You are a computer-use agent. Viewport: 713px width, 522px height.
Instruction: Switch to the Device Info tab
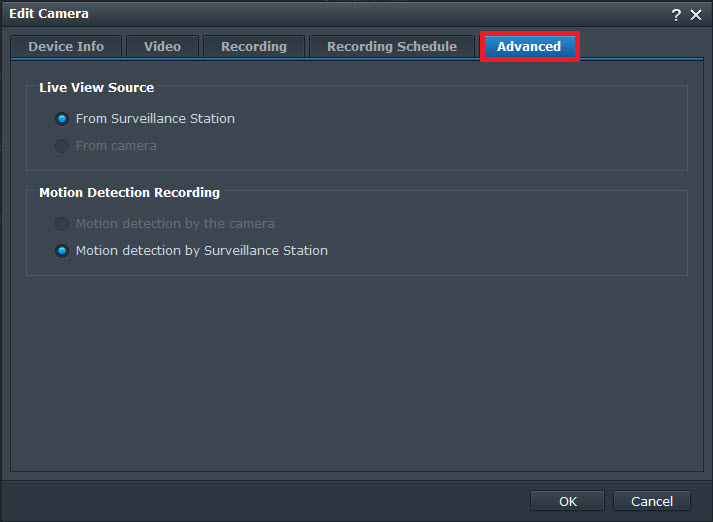click(x=66, y=47)
